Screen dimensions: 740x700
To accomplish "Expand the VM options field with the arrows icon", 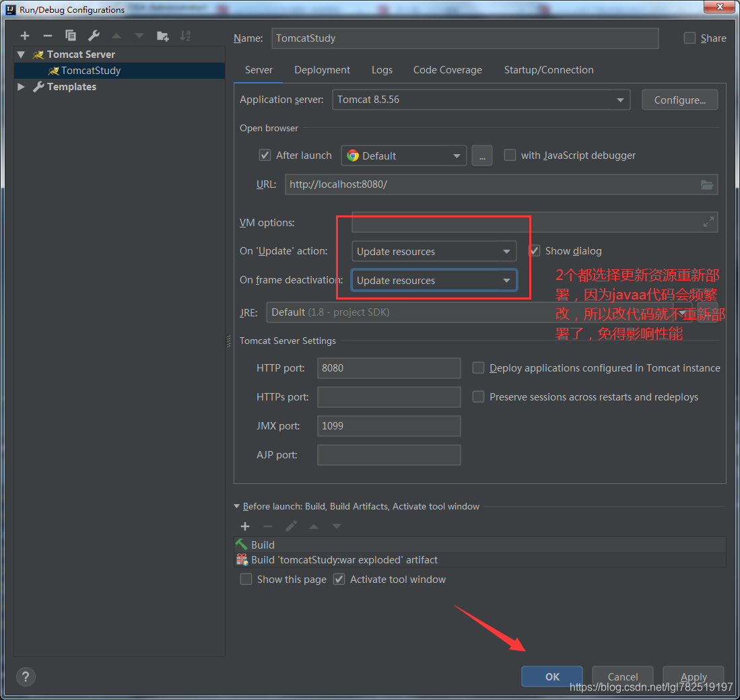I will pyautogui.click(x=708, y=222).
